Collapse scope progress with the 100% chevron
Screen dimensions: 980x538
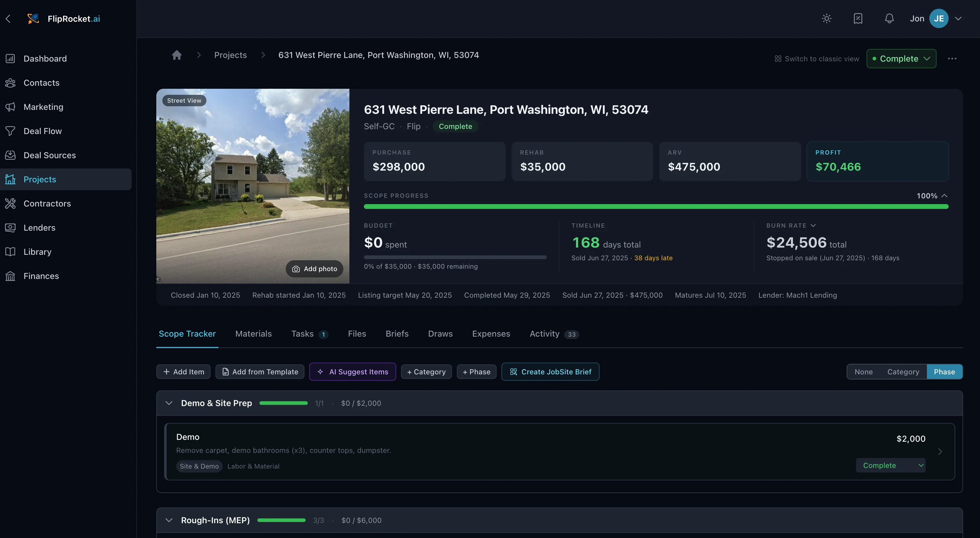(x=944, y=196)
